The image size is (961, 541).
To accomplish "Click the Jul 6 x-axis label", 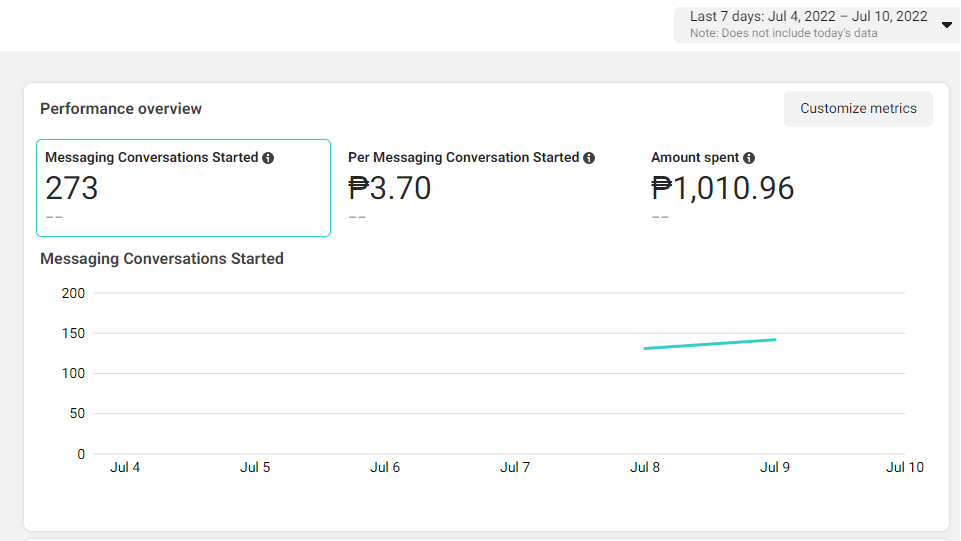I will (385, 467).
